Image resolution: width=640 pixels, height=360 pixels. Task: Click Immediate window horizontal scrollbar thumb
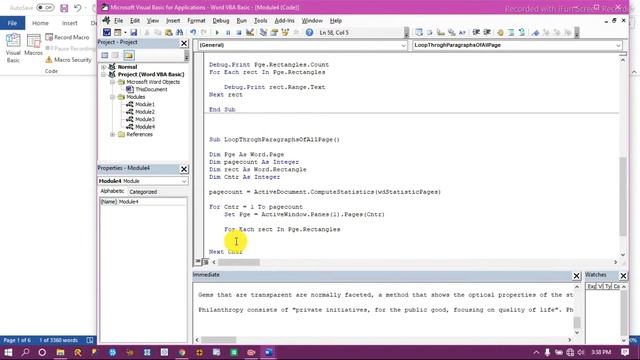coord(218,340)
